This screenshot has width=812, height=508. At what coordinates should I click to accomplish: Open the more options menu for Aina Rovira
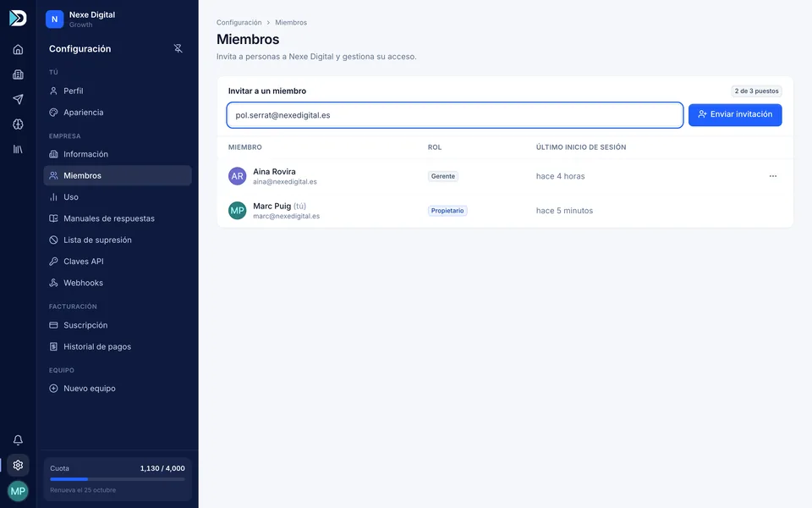click(x=772, y=176)
